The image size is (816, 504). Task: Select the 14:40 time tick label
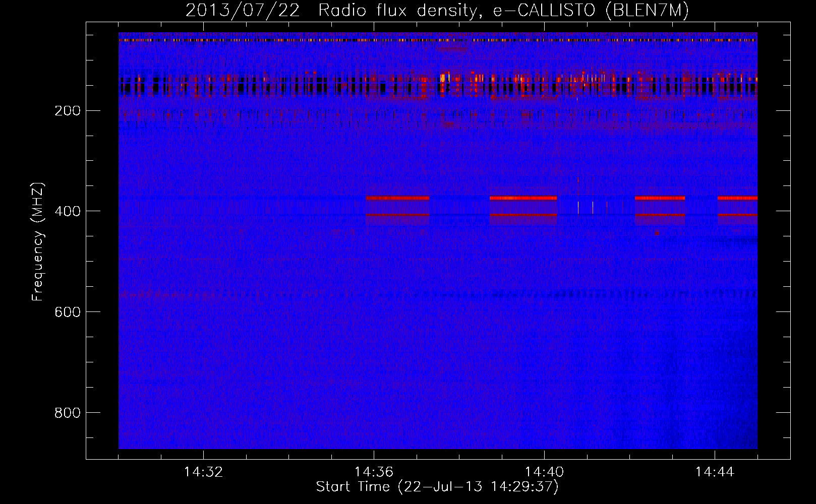544,472
